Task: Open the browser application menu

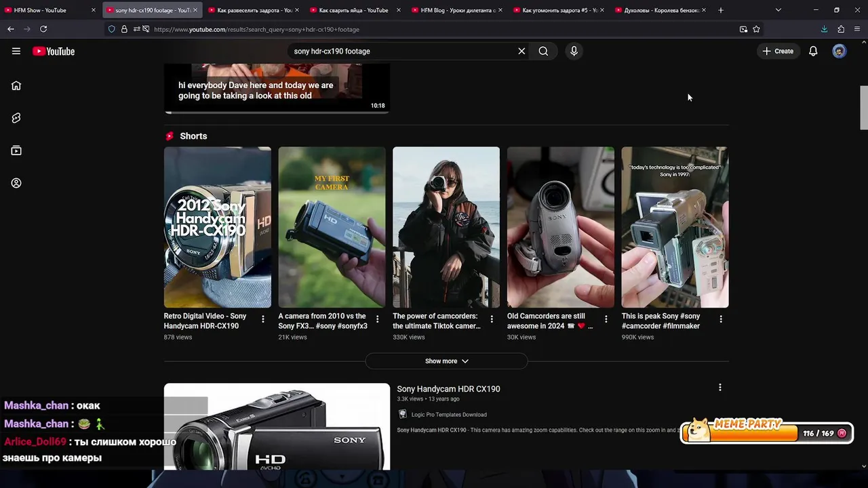Action: tap(858, 29)
